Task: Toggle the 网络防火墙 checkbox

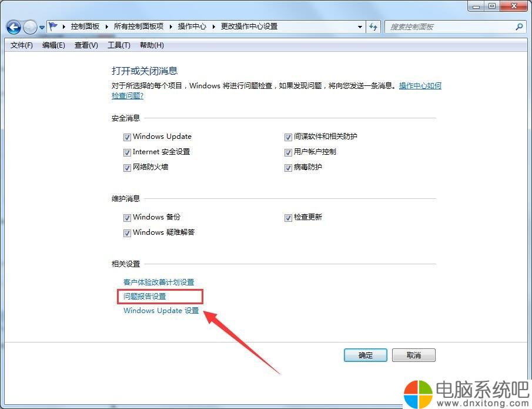Action: click(x=127, y=168)
